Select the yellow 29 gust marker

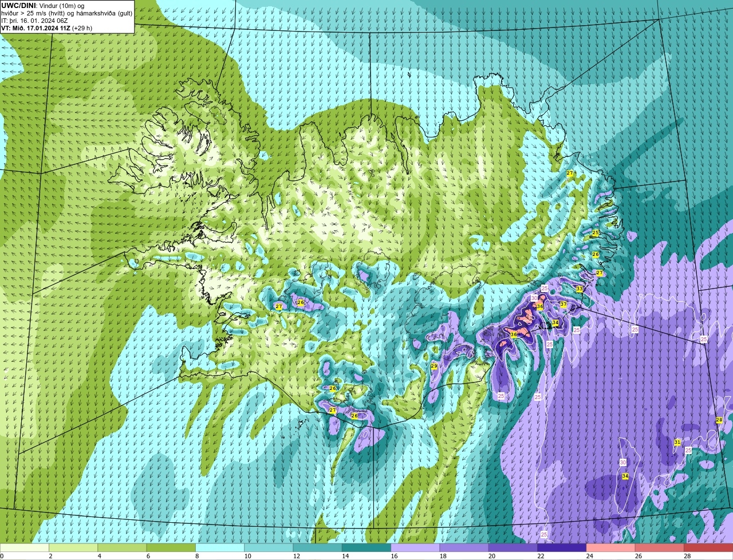coord(434,366)
